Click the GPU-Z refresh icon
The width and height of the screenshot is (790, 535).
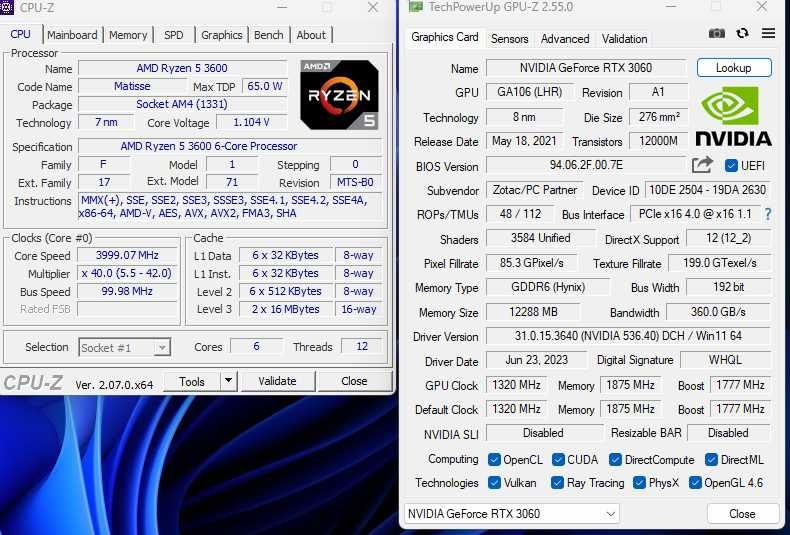(x=742, y=33)
